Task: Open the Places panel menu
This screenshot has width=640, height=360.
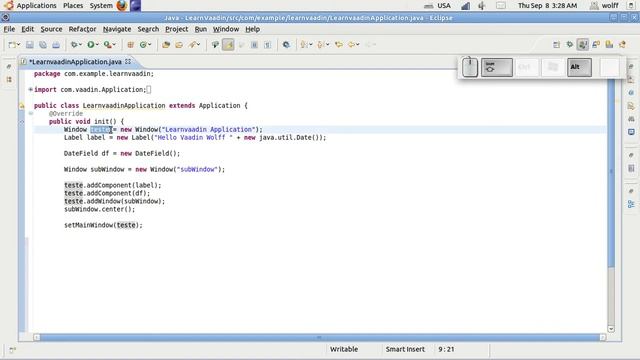Action: tap(73, 6)
